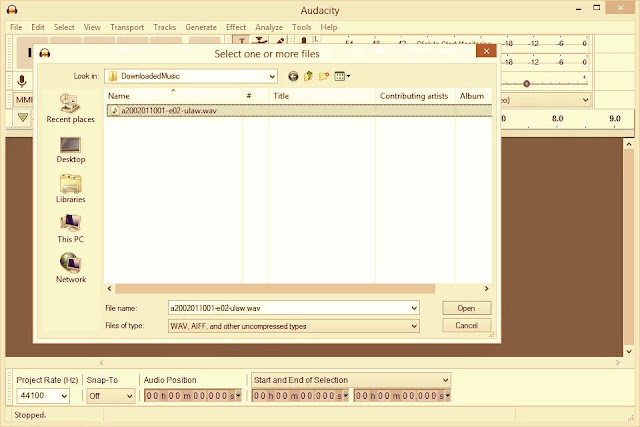Go up one folder level
This screenshot has width=640, height=427.
[x=309, y=76]
